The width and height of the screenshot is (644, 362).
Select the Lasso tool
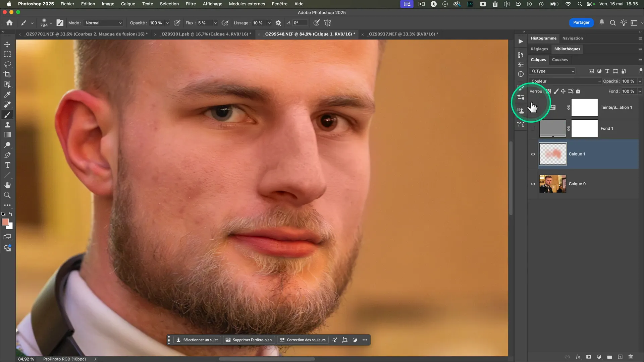[7, 64]
